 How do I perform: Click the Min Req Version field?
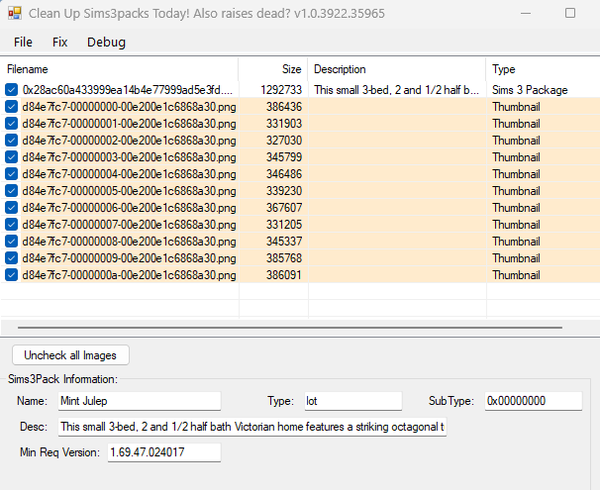click(x=164, y=453)
